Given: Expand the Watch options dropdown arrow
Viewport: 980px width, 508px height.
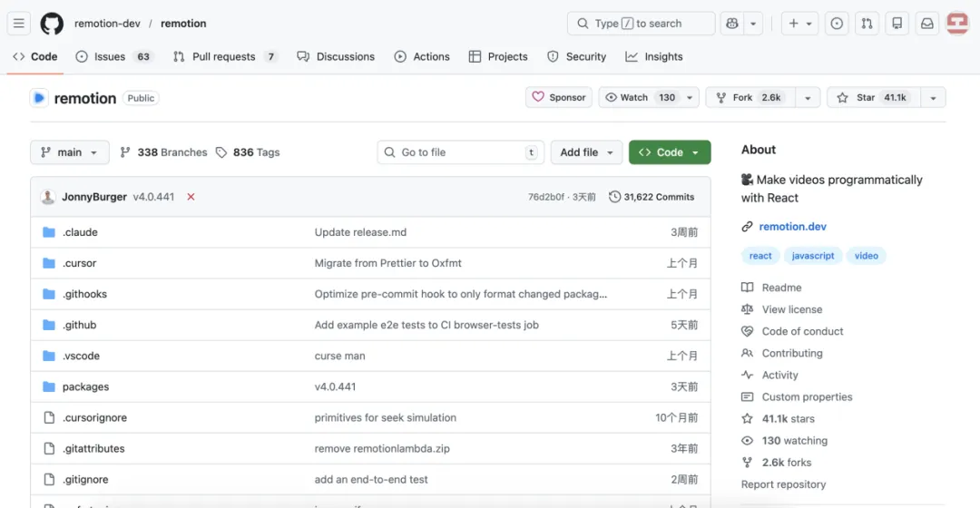Looking at the screenshot, I should [x=690, y=97].
